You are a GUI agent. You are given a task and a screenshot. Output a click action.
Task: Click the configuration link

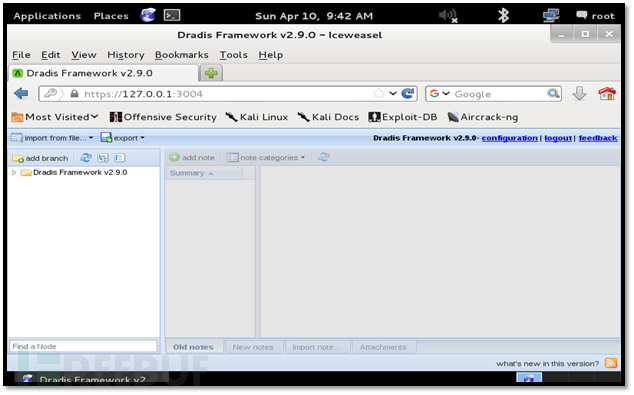pyautogui.click(x=509, y=138)
